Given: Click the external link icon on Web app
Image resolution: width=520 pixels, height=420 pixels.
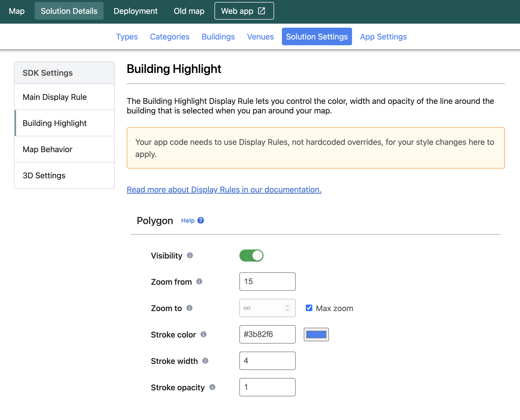Looking at the screenshot, I should tap(262, 11).
